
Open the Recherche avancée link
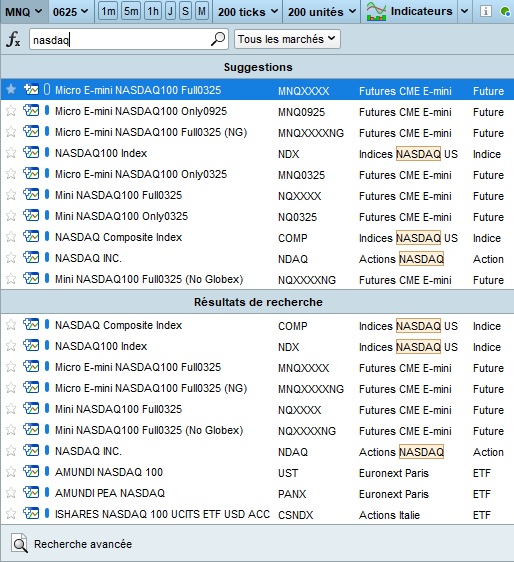point(83,544)
